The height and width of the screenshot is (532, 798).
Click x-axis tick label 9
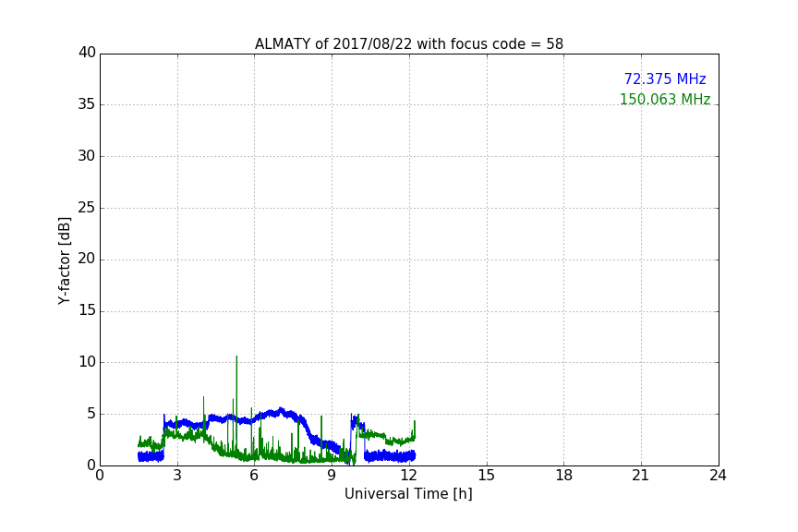pos(332,476)
